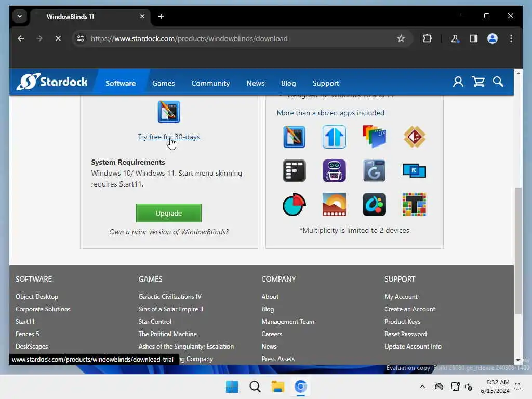Viewport: 532px width, 399px height.
Task: Open the Careers footer link
Action: pos(271,334)
